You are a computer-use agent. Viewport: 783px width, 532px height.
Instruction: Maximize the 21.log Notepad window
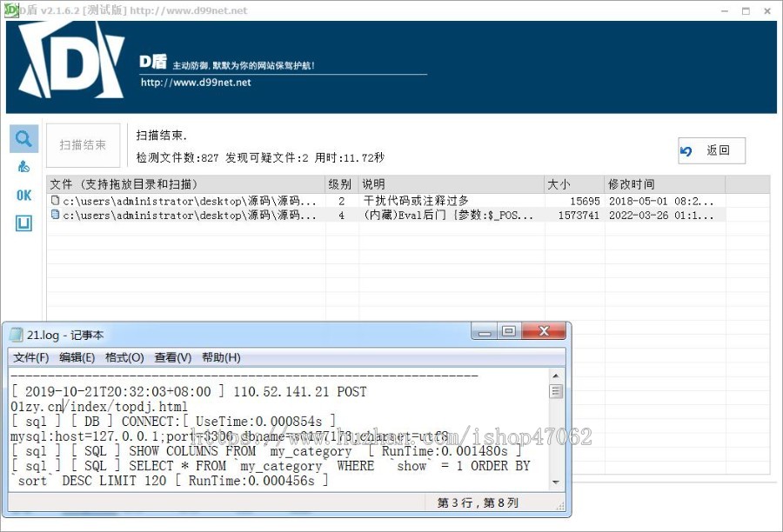509,331
